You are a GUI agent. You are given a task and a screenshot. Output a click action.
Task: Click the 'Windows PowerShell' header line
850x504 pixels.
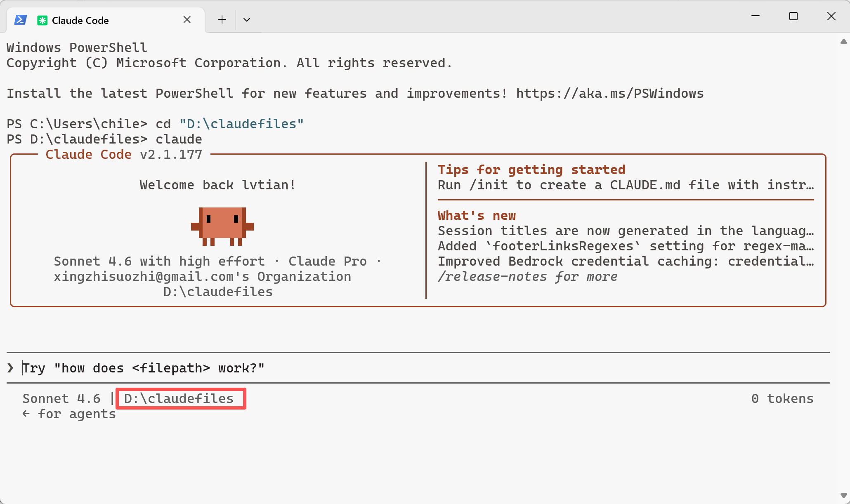point(77,47)
